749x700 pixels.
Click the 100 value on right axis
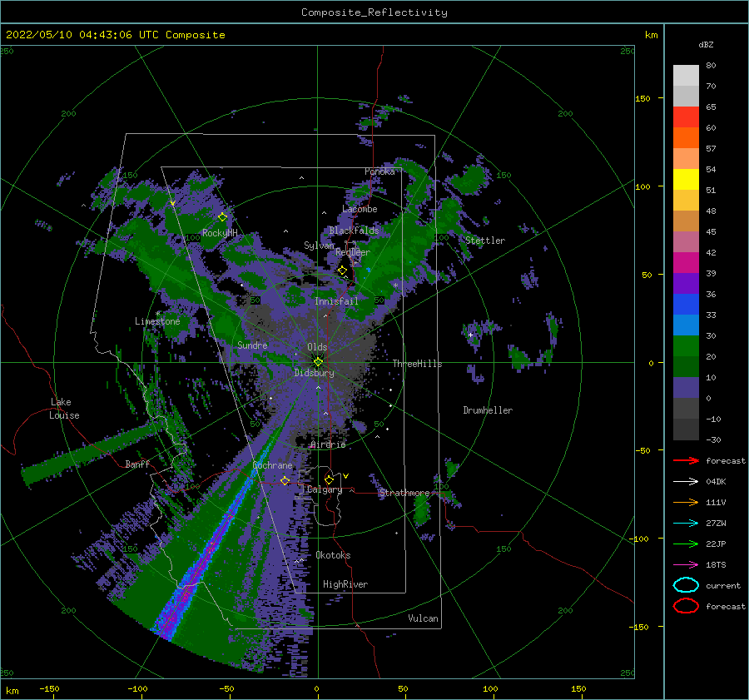coord(643,186)
